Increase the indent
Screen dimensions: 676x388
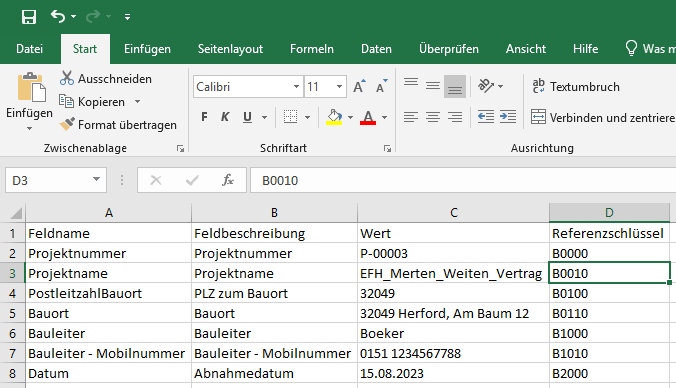click(508, 117)
